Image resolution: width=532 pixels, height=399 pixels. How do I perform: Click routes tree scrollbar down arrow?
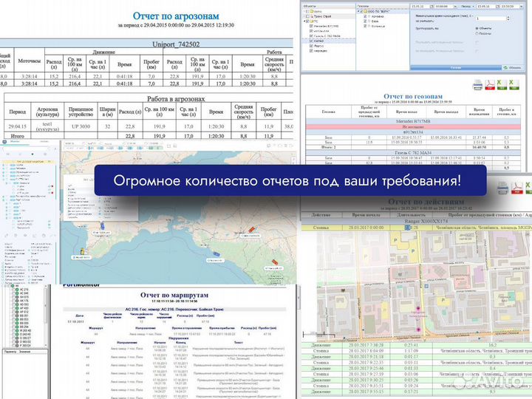[x=46, y=345]
